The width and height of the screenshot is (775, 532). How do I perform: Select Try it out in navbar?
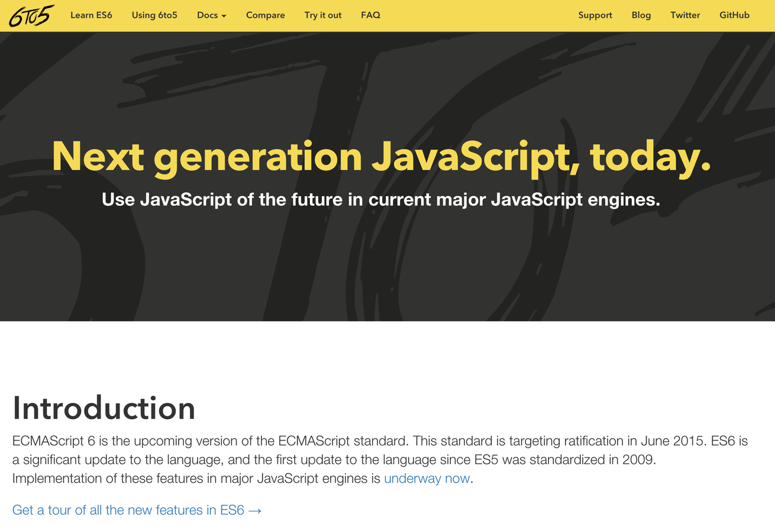click(x=323, y=15)
